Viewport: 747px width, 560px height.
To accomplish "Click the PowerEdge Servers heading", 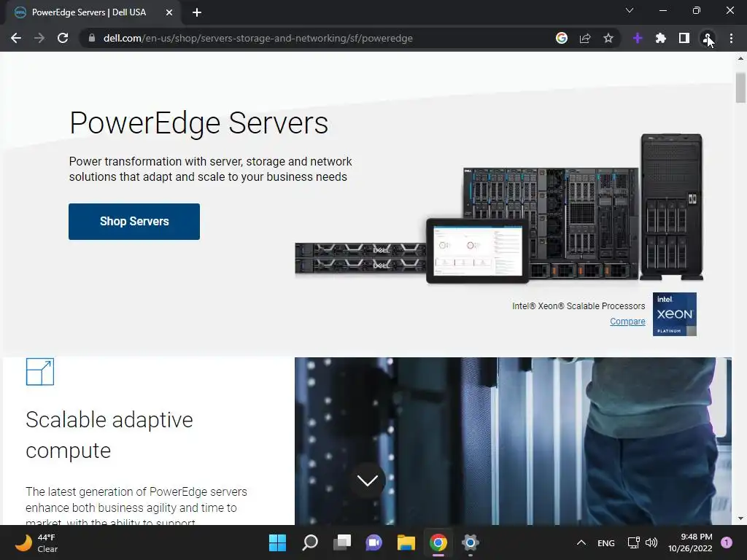I will 198,122.
